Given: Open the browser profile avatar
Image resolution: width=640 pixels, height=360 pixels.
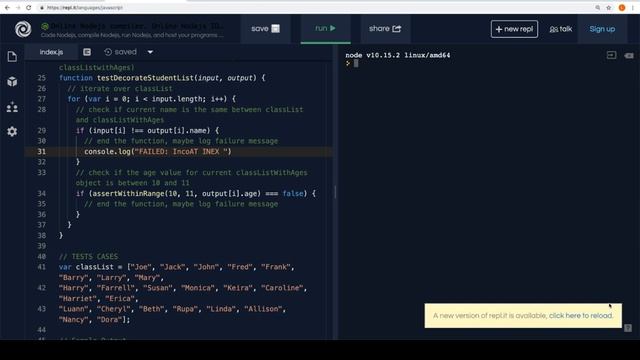Looking at the screenshot, I should point(622,7).
